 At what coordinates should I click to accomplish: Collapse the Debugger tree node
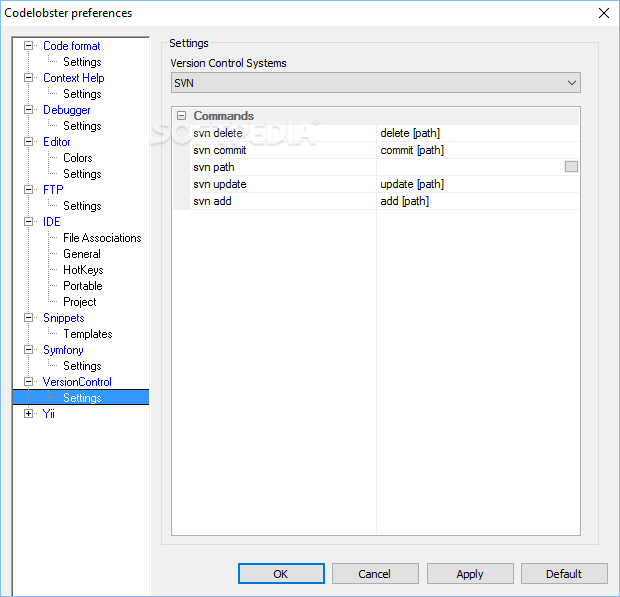pos(28,110)
